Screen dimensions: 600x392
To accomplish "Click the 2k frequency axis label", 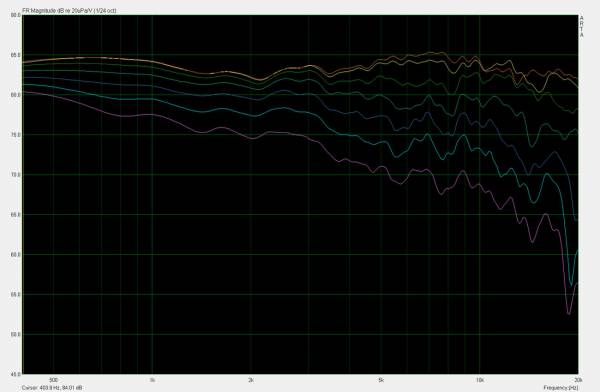I will (251, 380).
